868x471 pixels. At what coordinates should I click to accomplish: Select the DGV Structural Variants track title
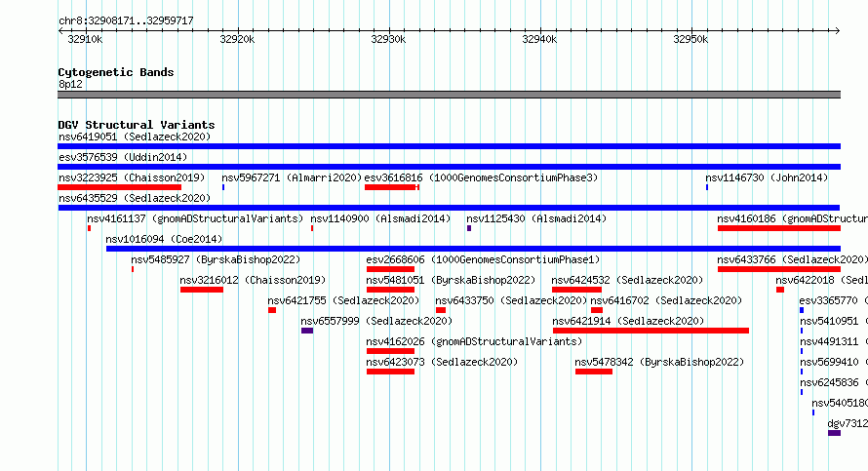pyautogui.click(x=137, y=125)
